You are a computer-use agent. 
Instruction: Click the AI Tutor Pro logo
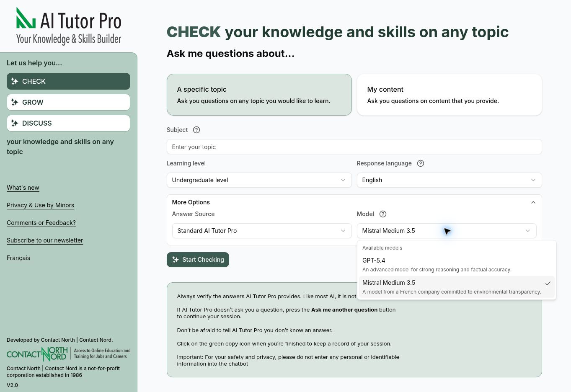(x=69, y=26)
